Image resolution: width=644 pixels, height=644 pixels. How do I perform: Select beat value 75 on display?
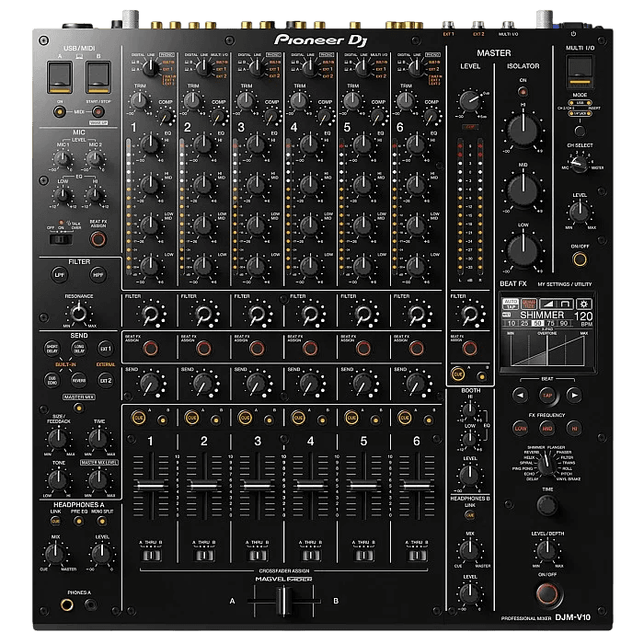pyautogui.click(x=551, y=324)
